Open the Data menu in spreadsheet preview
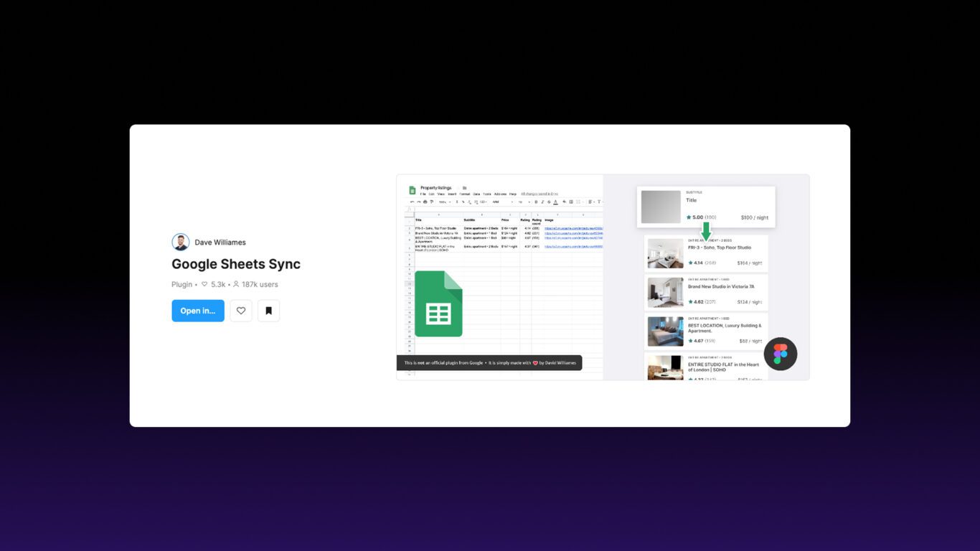980x551 pixels. point(476,194)
